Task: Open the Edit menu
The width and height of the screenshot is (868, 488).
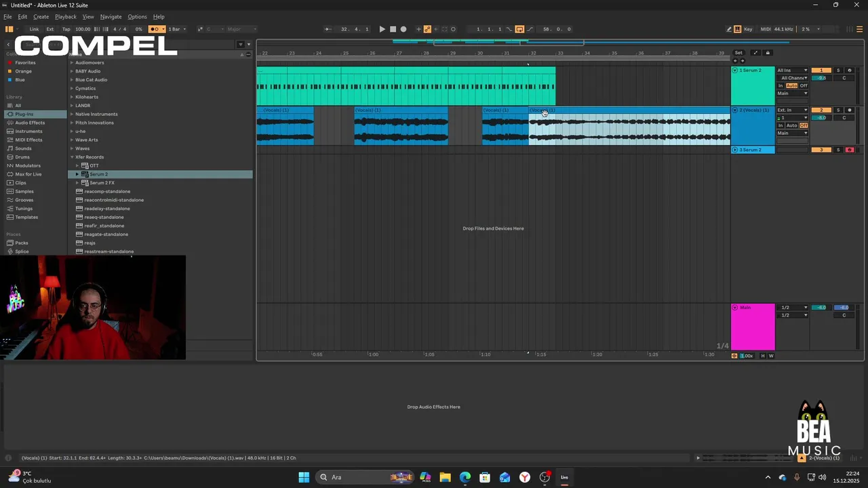Action: (22, 16)
